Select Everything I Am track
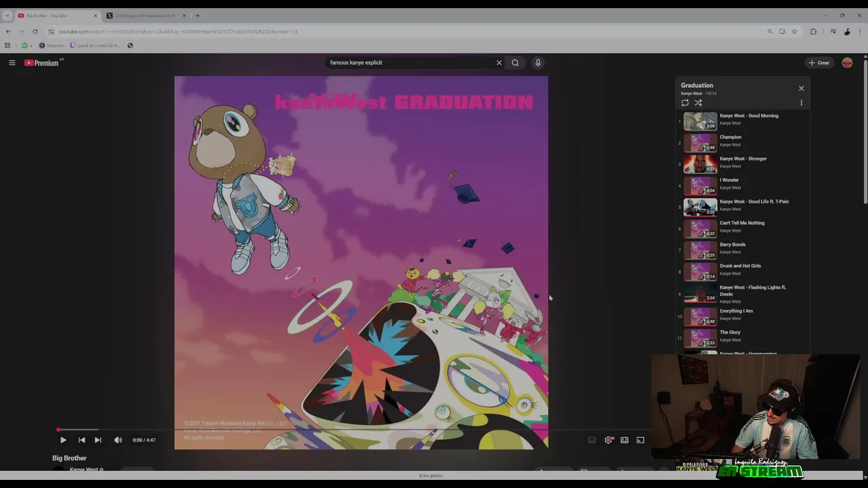 pos(743,316)
